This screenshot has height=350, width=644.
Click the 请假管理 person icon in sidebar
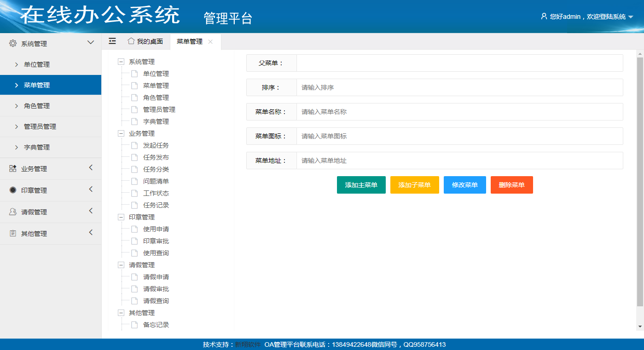pyautogui.click(x=13, y=212)
